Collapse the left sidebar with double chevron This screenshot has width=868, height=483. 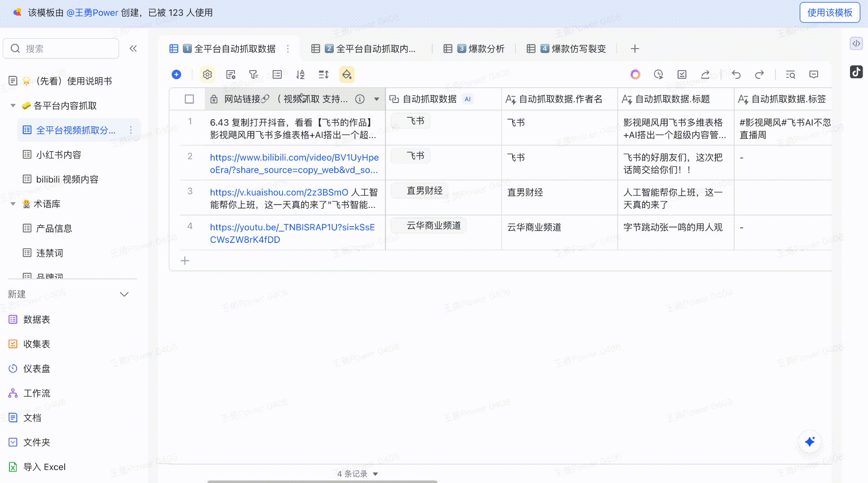coord(133,49)
